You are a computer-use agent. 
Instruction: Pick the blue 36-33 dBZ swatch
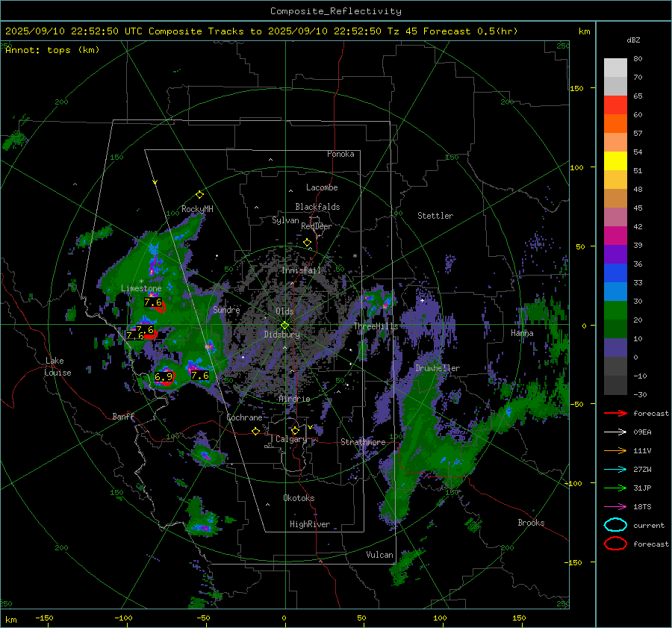tap(615, 273)
